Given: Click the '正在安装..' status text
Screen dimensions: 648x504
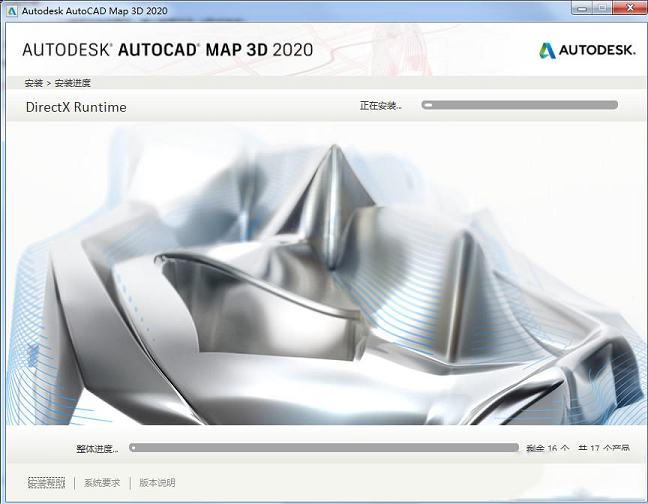Looking at the screenshot, I should 381,105.
